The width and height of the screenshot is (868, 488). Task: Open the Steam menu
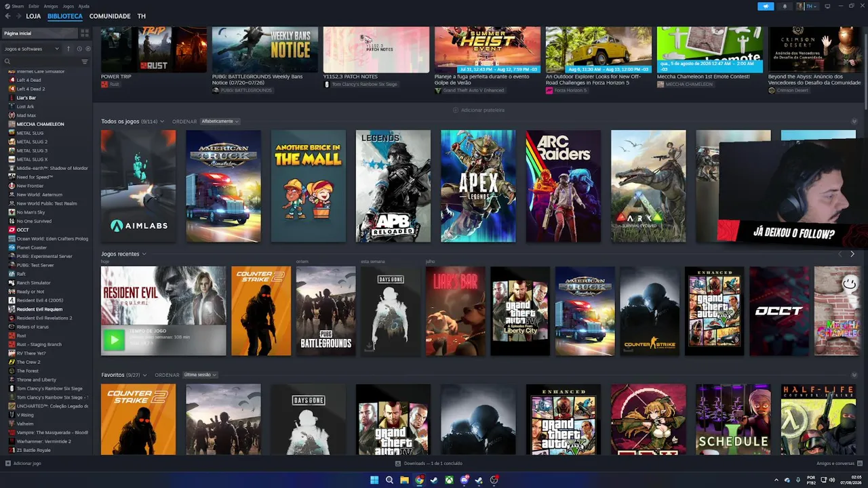point(18,6)
